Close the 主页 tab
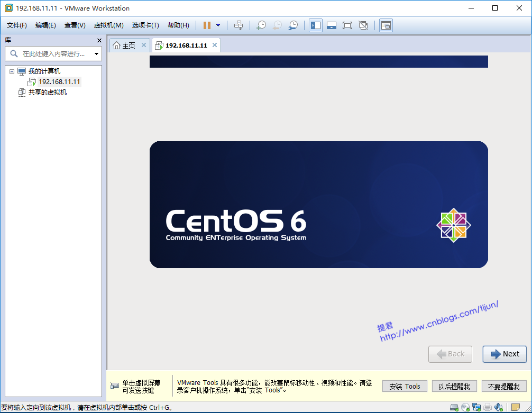Image resolution: width=532 pixels, height=413 pixels. [144, 45]
